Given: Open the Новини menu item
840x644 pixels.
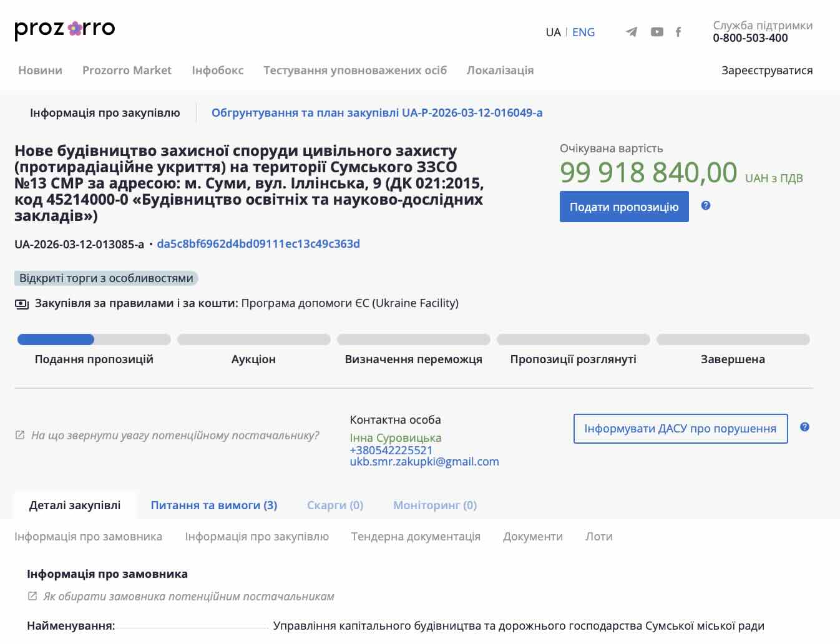Looking at the screenshot, I should tap(40, 71).
